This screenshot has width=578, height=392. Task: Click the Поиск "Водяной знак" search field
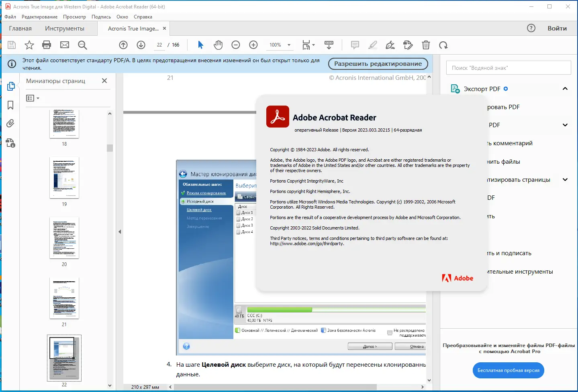click(509, 68)
